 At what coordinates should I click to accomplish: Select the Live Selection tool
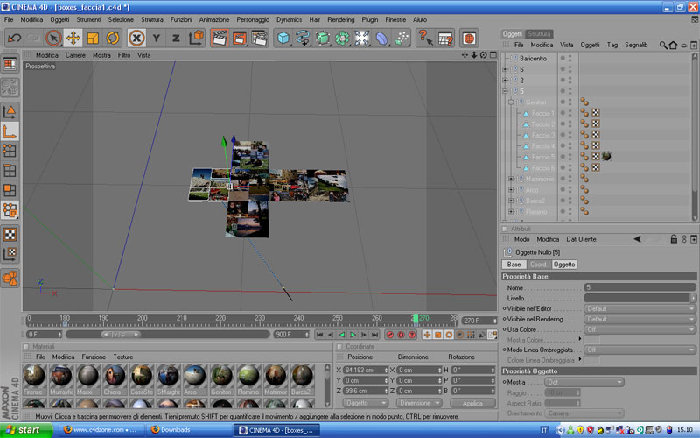(x=53, y=38)
